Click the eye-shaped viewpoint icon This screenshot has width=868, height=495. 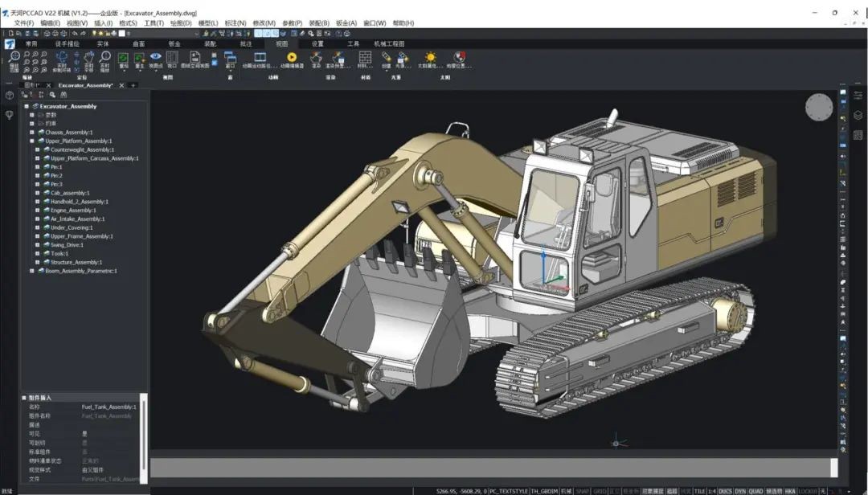tap(155, 57)
